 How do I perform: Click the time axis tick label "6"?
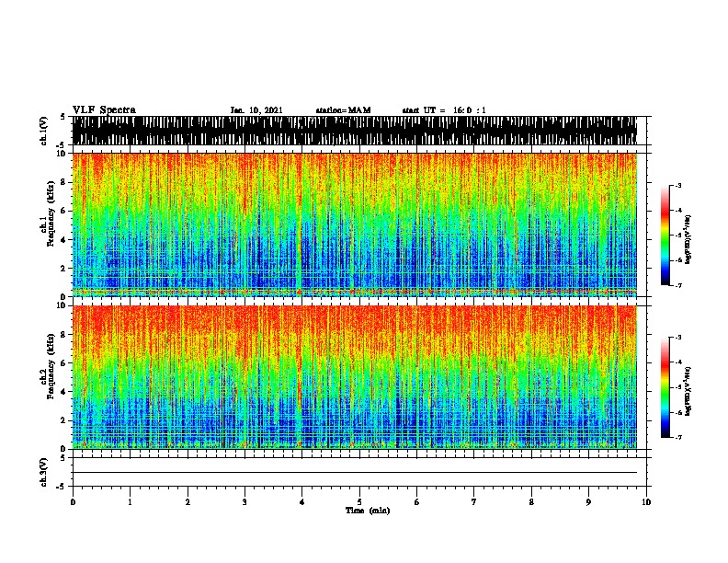[x=417, y=502]
